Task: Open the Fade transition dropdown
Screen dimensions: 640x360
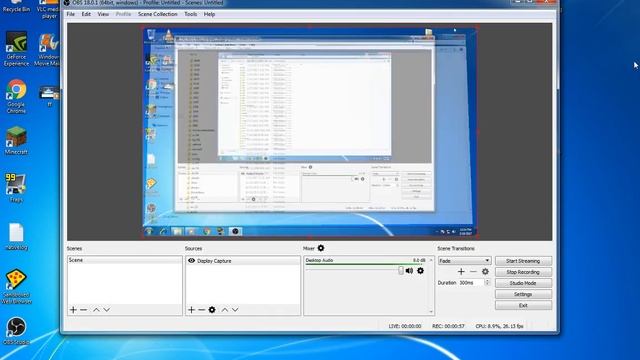Action: click(x=464, y=260)
